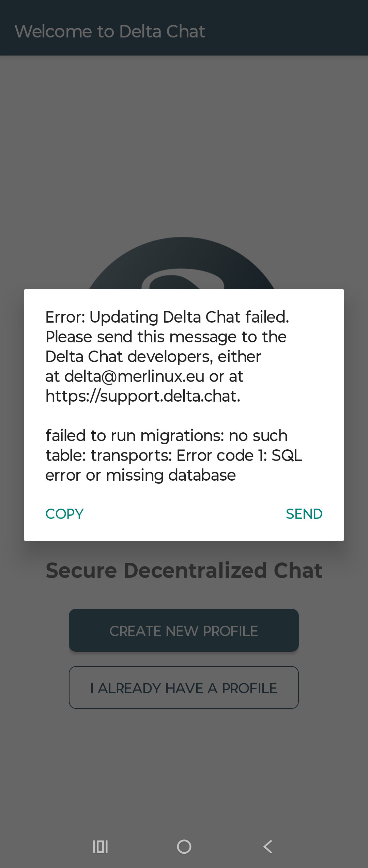This screenshot has width=368, height=868.
Task: Tap the 'Delta Chat developers, either' line
Action: pyautogui.click(x=153, y=357)
